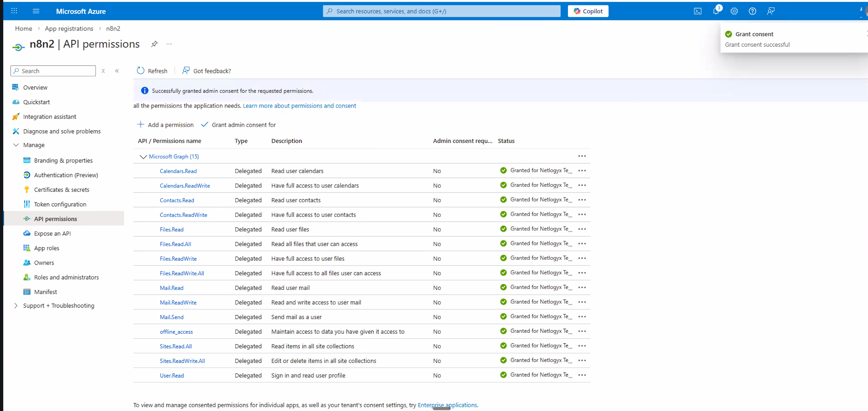Screen dimensions: 868x411
Task: Open Certificates & secrets in the sidebar
Action: [62, 190]
